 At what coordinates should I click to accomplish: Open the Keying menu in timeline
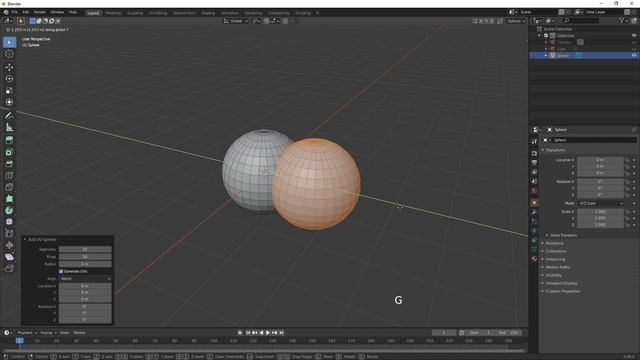[x=48, y=333]
